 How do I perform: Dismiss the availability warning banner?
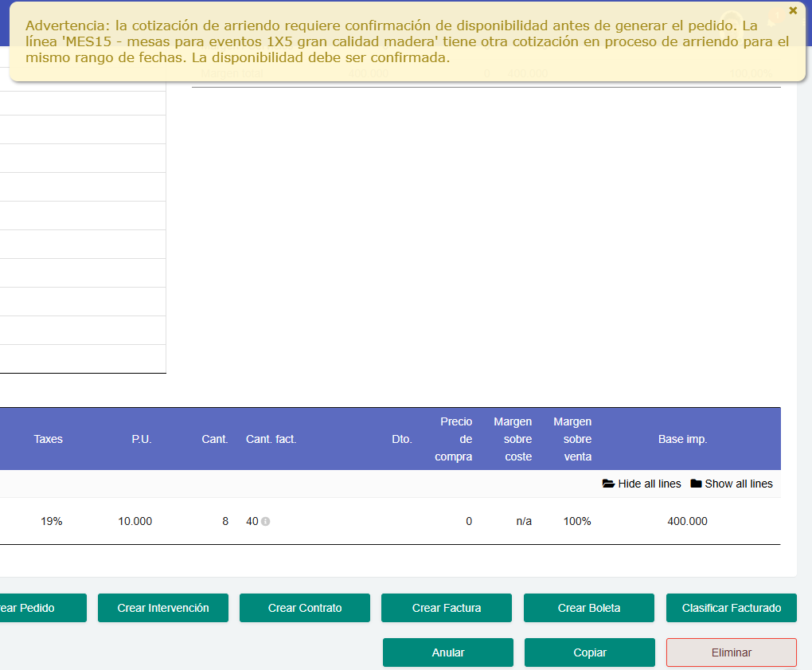pyautogui.click(x=793, y=10)
